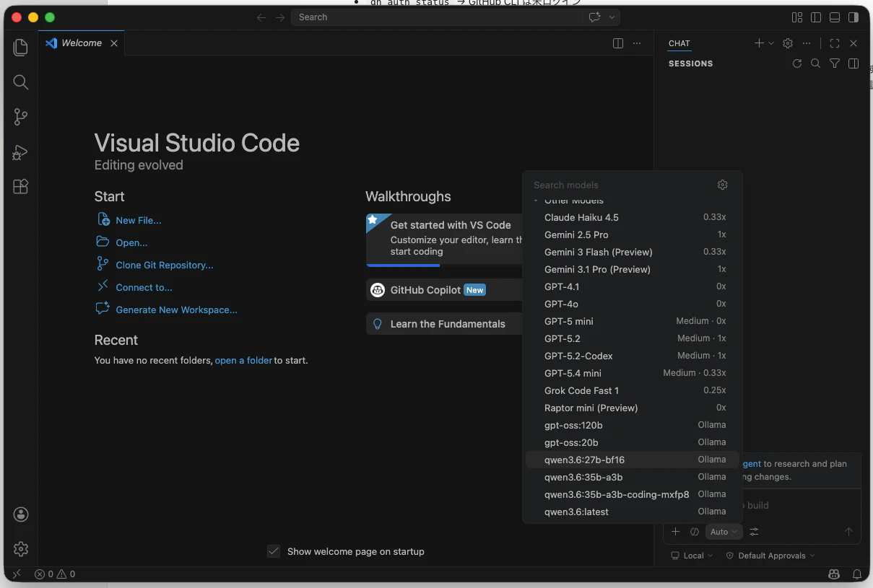Click Clone Git Repository... link
This screenshot has height=588, width=873.
(165, 265)
